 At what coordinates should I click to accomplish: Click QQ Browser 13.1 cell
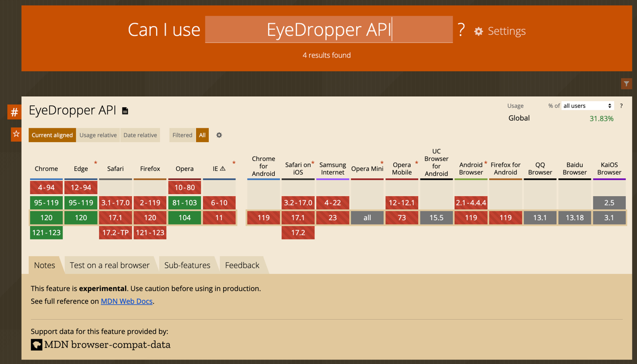click(x=540, y=217)
